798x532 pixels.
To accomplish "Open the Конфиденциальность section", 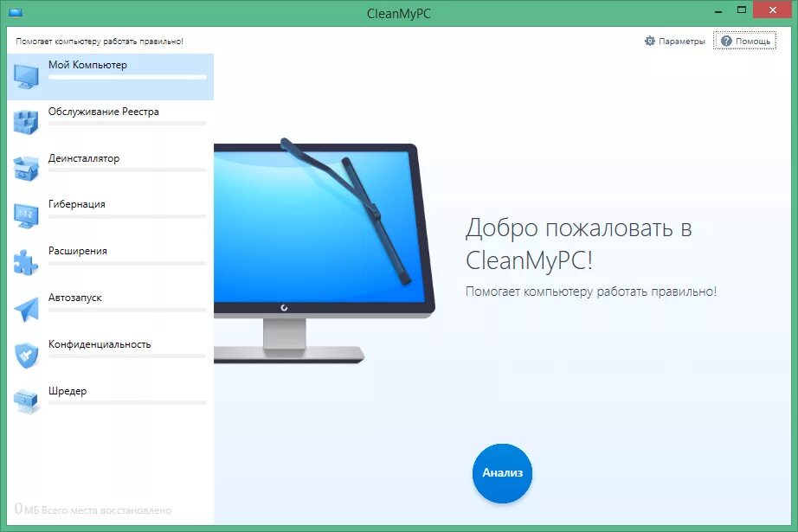I will coord(111,357).
